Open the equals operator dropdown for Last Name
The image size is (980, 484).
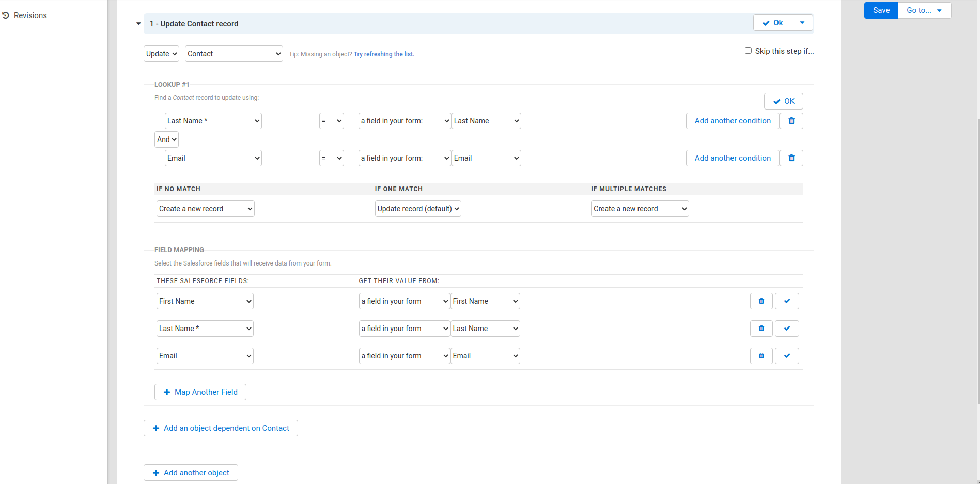(x=332, y=121)
